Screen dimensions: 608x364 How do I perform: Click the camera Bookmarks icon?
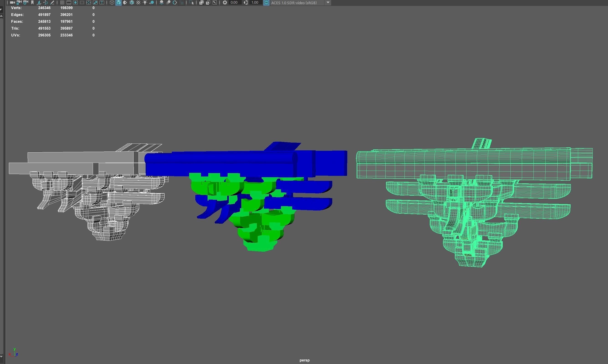[32, 3]
